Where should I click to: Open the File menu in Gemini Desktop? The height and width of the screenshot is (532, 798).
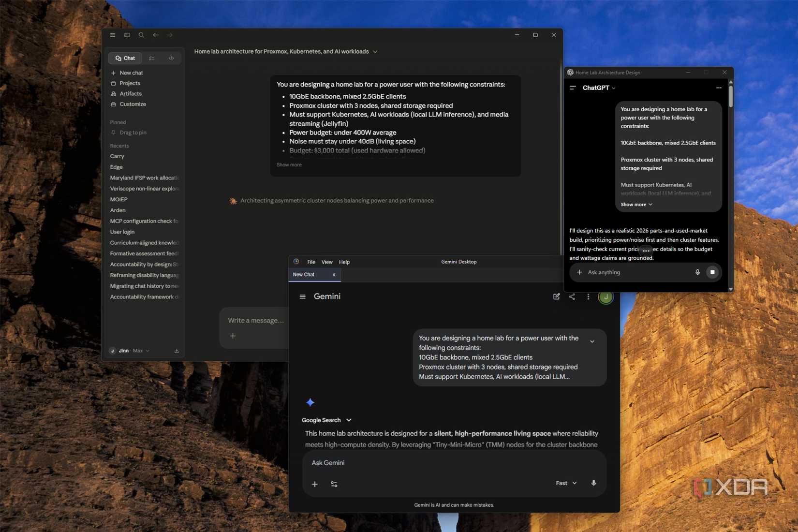pos(311,262)
